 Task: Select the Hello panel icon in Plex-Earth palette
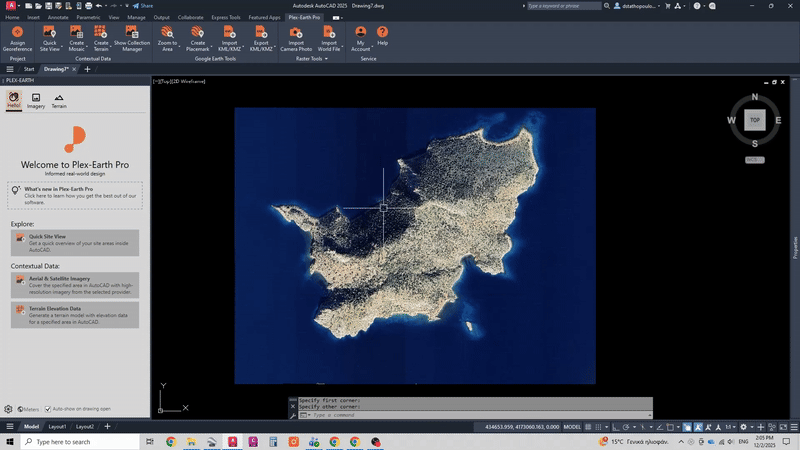click(14, 100)
